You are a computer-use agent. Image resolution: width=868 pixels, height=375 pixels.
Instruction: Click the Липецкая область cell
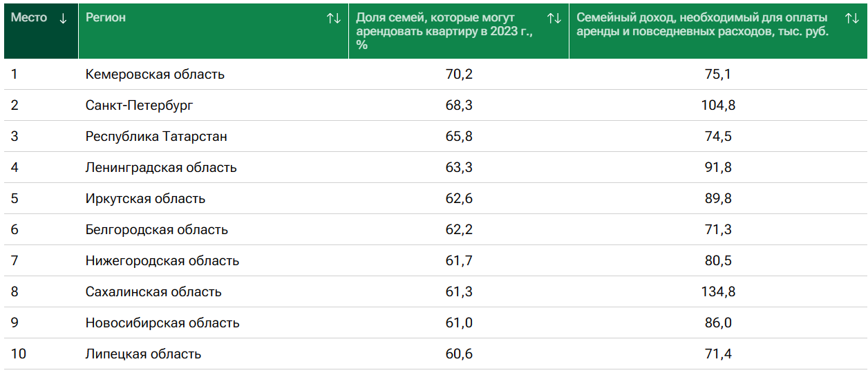[143, 354]
